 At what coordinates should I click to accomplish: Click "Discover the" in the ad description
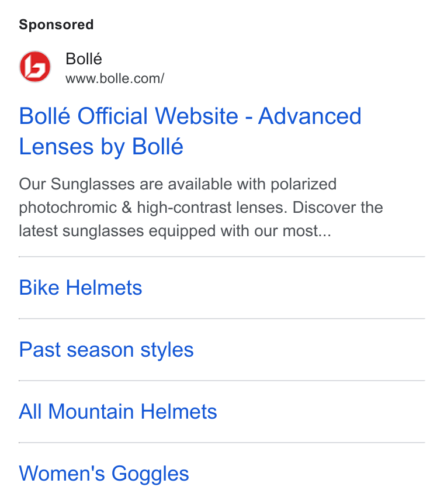[x=338, y=208]
